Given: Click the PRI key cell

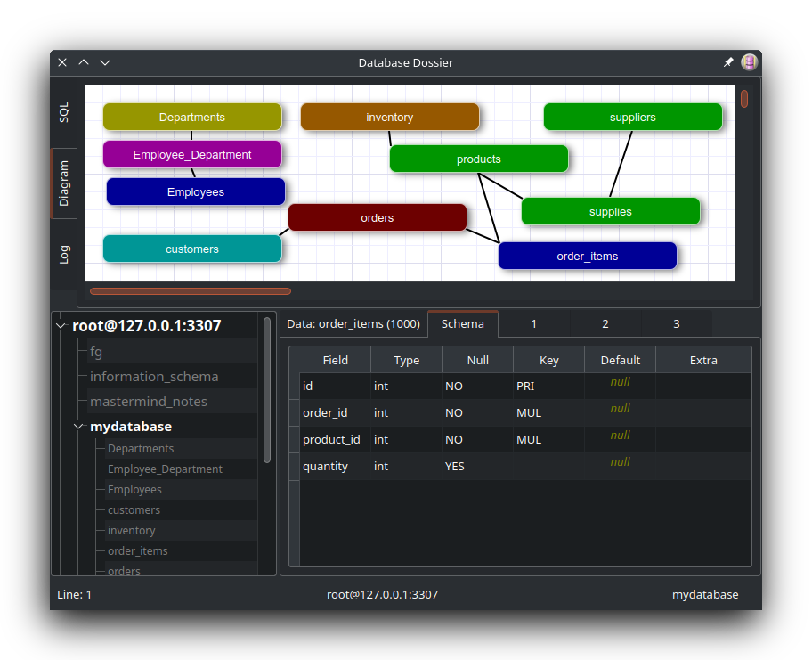Looking at the screenshot, I should point(549,386).
